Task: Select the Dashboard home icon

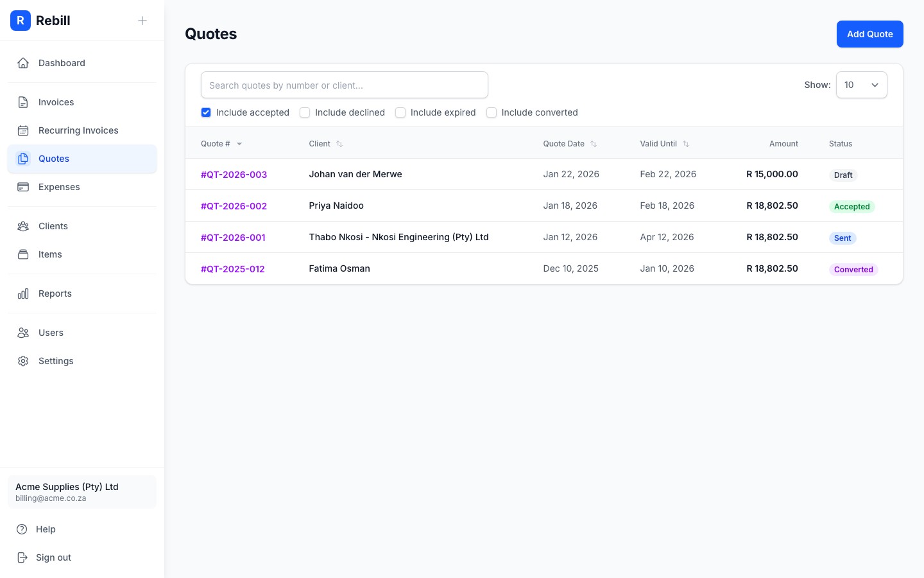Action: click(23, 62)
